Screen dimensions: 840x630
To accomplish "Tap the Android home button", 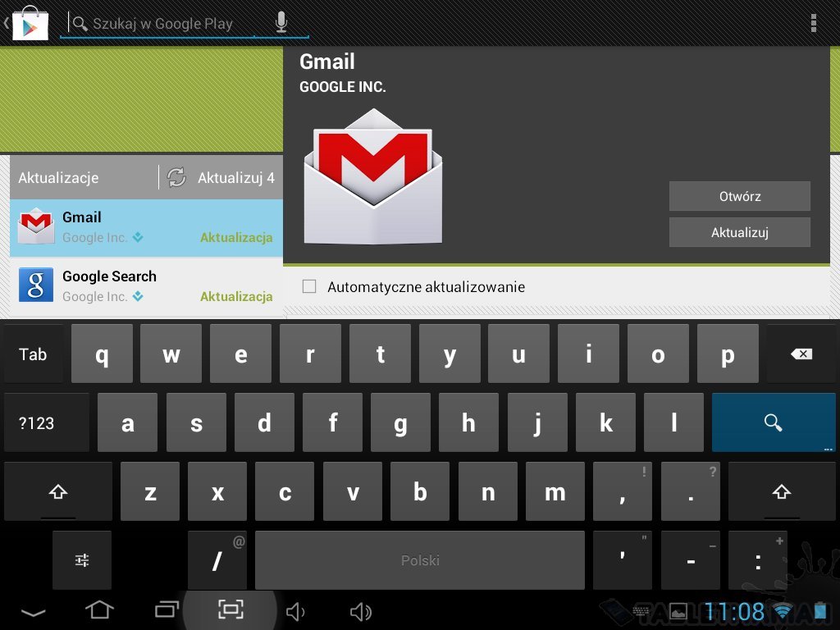I will [x=99, y=609].
